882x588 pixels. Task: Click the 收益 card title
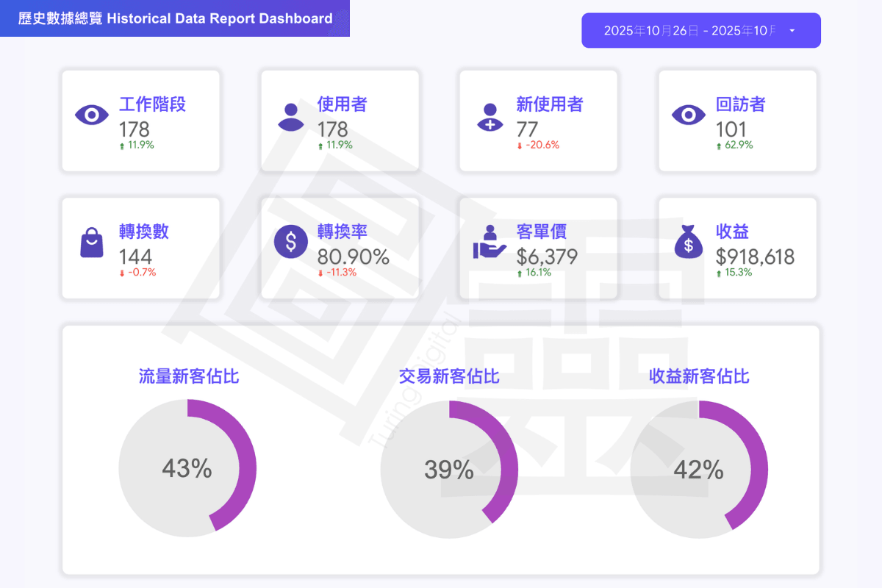pyautogui.click(x=732, y=232)
